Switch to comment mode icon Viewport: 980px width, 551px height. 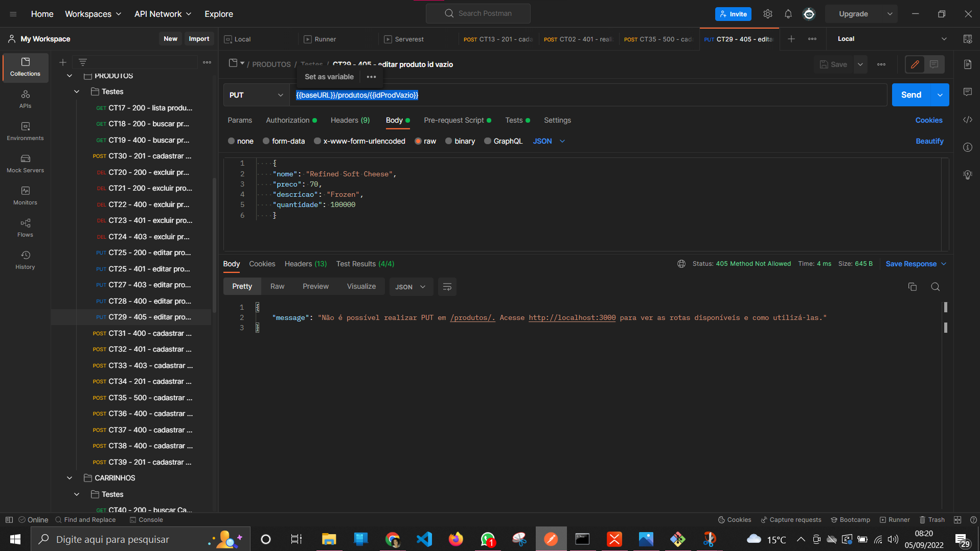(934, 64)
